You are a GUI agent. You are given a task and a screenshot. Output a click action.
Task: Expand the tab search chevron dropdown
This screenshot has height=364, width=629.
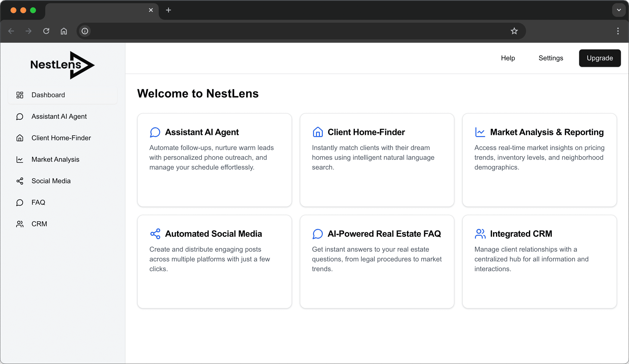pyautogui.click(x=619, y=10)
